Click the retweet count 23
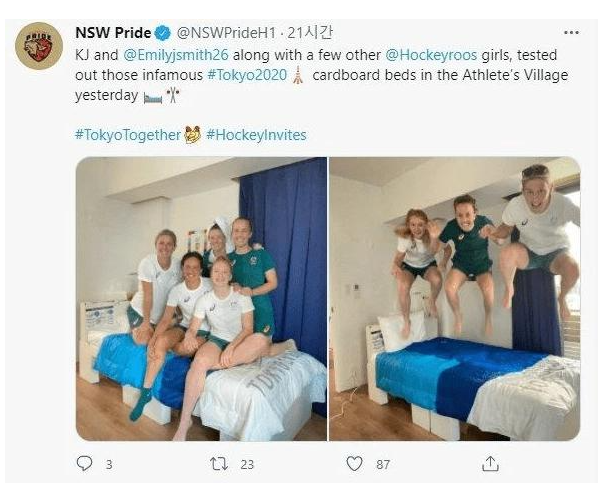This screenshot has height=493, width=604. point(247,464)
